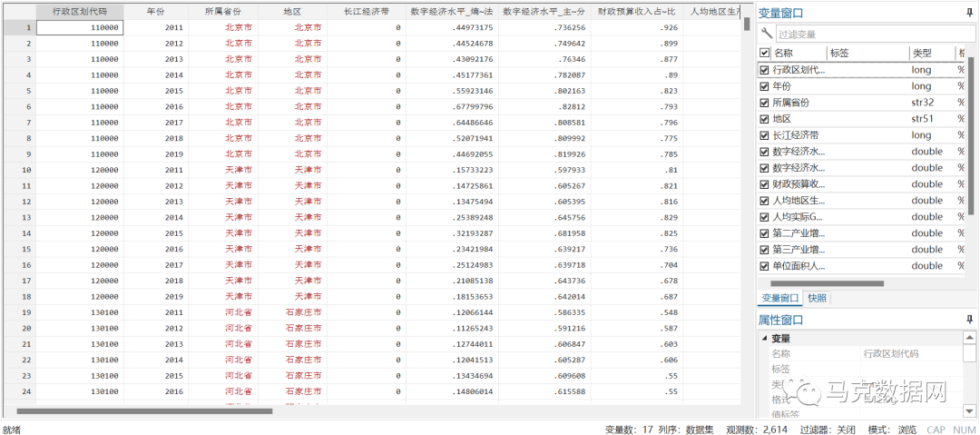The width and height of the screenshot is (980, 435).
Task: Uncheck the 人均实际G… variable checkbox
Action: [x=764, y=216]
